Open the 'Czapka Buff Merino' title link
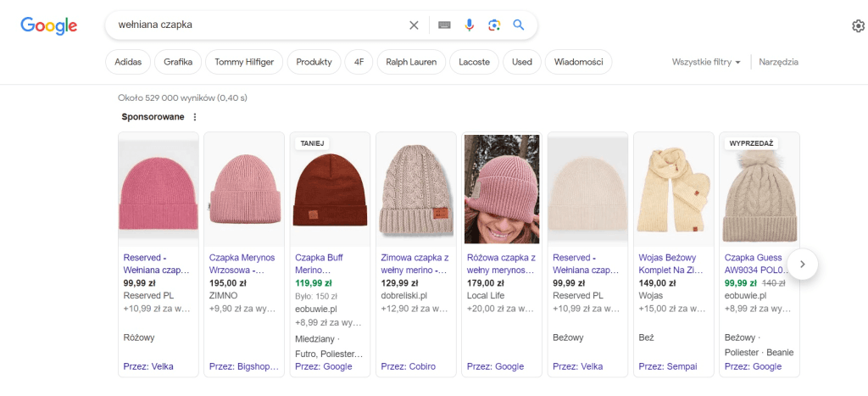 pyautogui.click(x=320, y=265)
